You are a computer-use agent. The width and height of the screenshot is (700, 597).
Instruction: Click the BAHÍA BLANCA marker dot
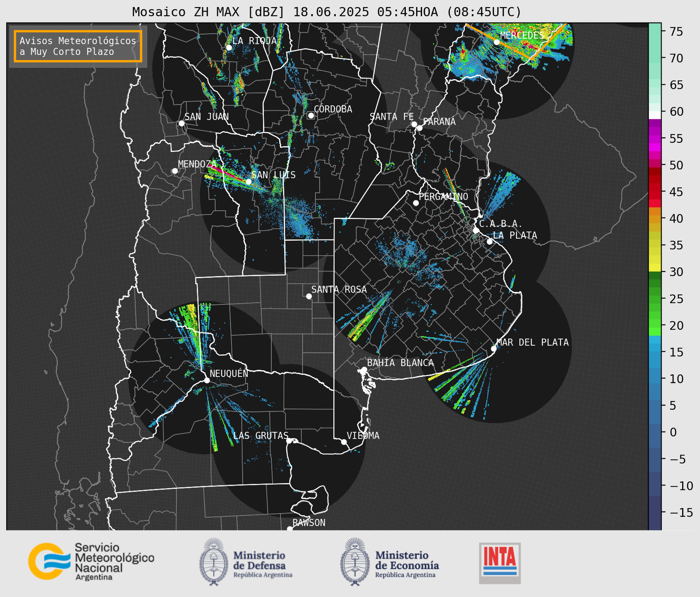click(364, 369)
